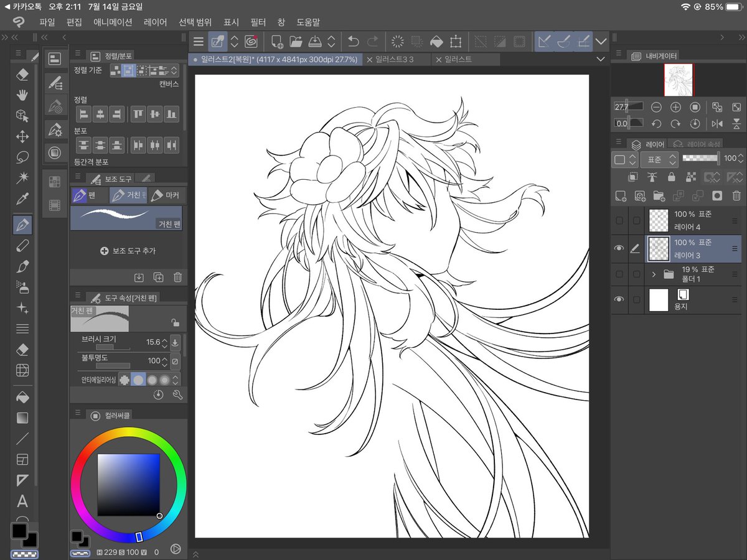
Task: Show 레이어 4 with its visibility box
Action: point(619,220)
